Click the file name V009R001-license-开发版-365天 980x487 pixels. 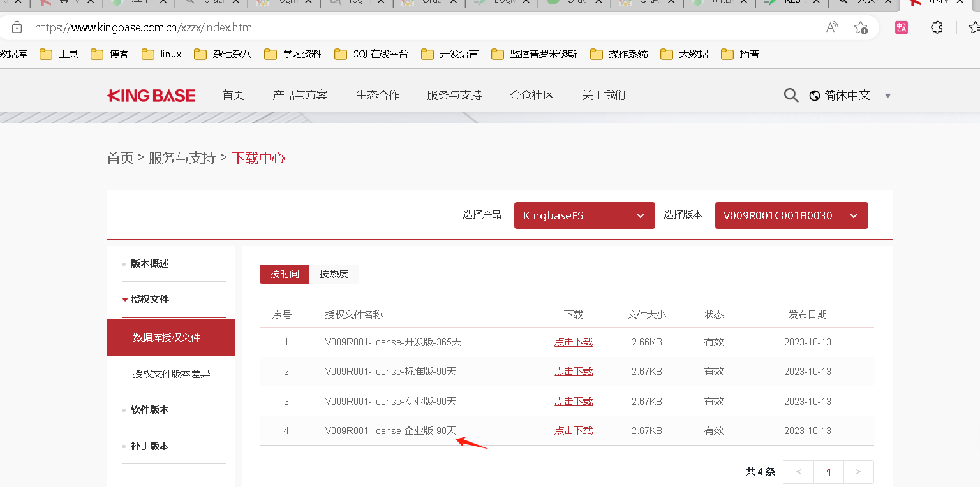click(393, 342)
